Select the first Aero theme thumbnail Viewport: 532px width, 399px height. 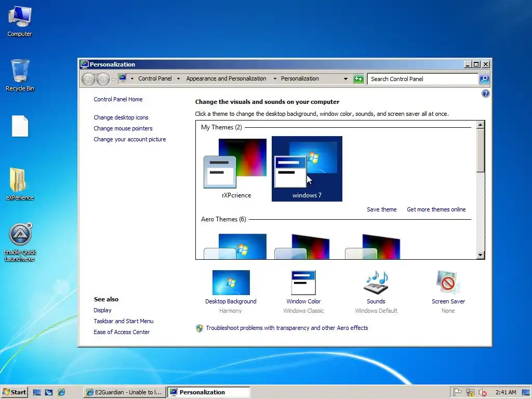tap(235, 246)
